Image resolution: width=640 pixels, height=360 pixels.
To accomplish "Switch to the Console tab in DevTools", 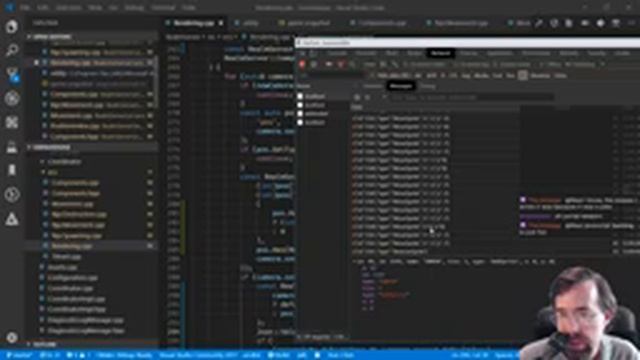I will coord(337,53).
